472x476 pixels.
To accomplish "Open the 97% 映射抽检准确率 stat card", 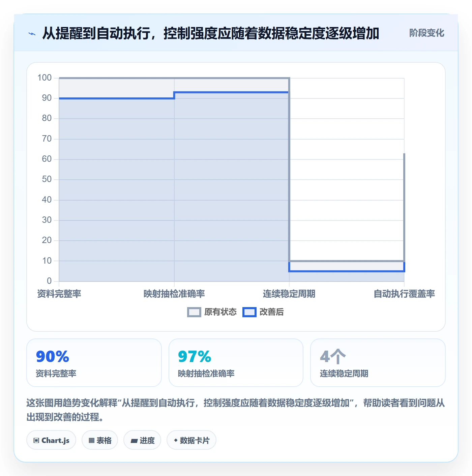I will coord(236,363).
